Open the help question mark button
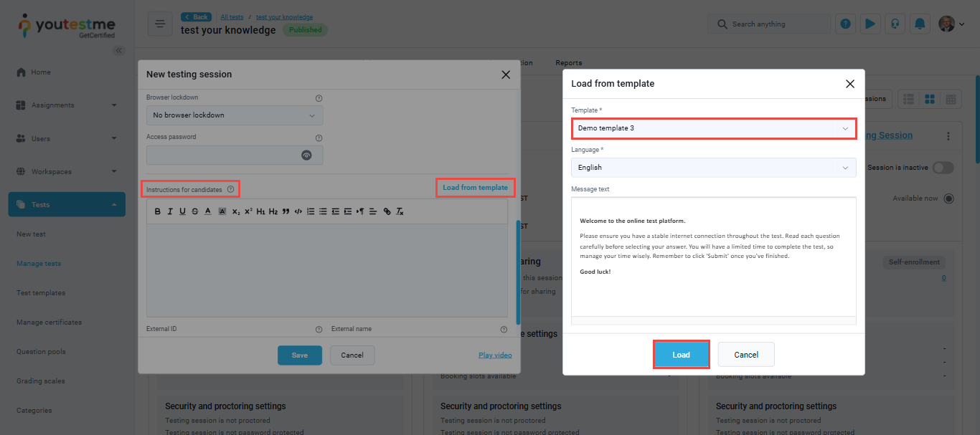 [846, 24]
